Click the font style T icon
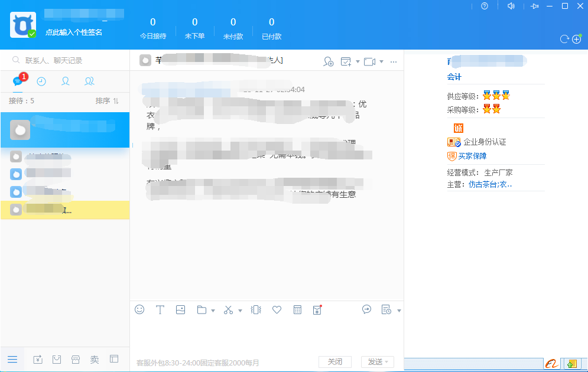Screen dimensions: 588x372 (x=160, y=309)
